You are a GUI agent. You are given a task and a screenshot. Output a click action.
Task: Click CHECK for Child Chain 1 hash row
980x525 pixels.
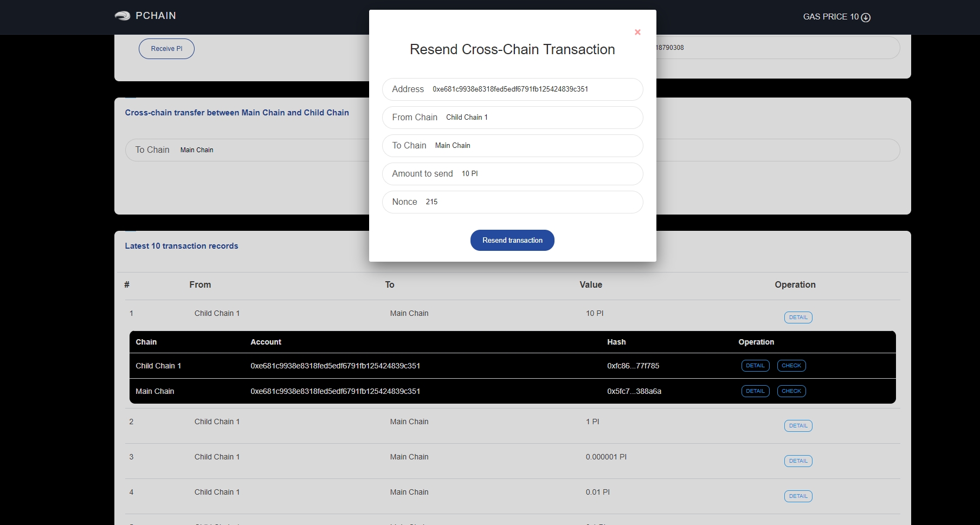click(x=791, y=366)
